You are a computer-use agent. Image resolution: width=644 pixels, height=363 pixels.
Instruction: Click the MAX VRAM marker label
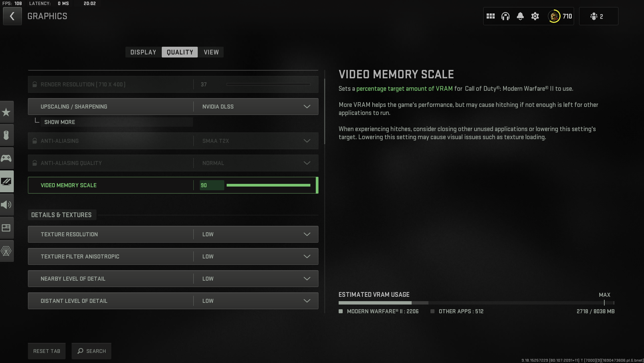click(604, 295)
